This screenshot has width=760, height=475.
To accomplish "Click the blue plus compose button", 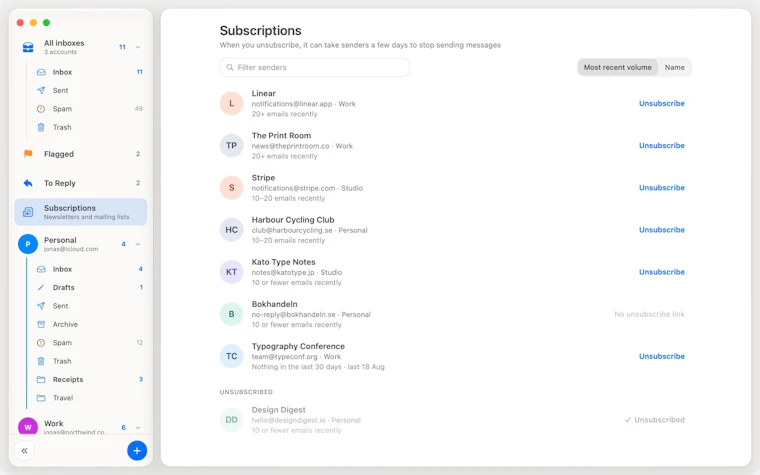I will 137,450.
